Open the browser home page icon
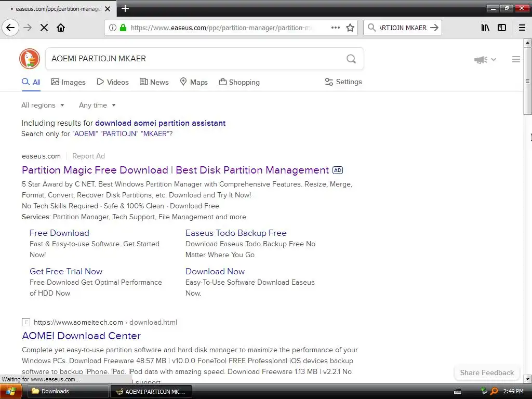 coord(61,28)
